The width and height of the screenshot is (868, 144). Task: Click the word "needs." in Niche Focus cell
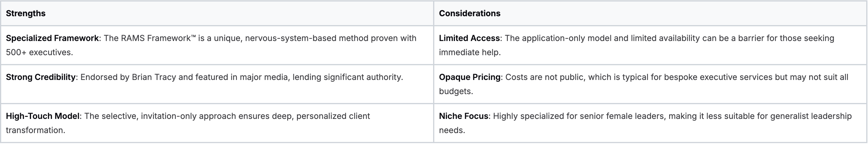(x=452, y=130)
